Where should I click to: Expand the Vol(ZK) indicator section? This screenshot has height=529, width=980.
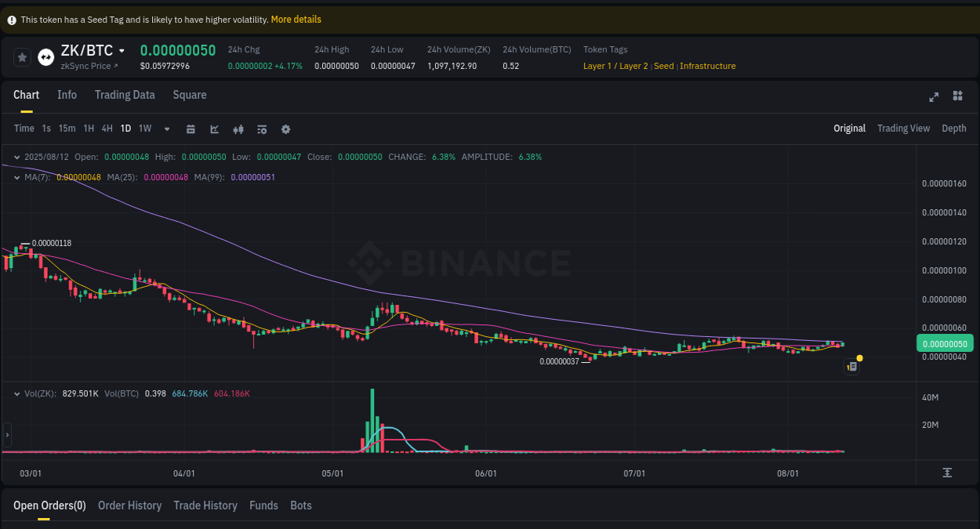pyautogui.click(x=16, y=393)
